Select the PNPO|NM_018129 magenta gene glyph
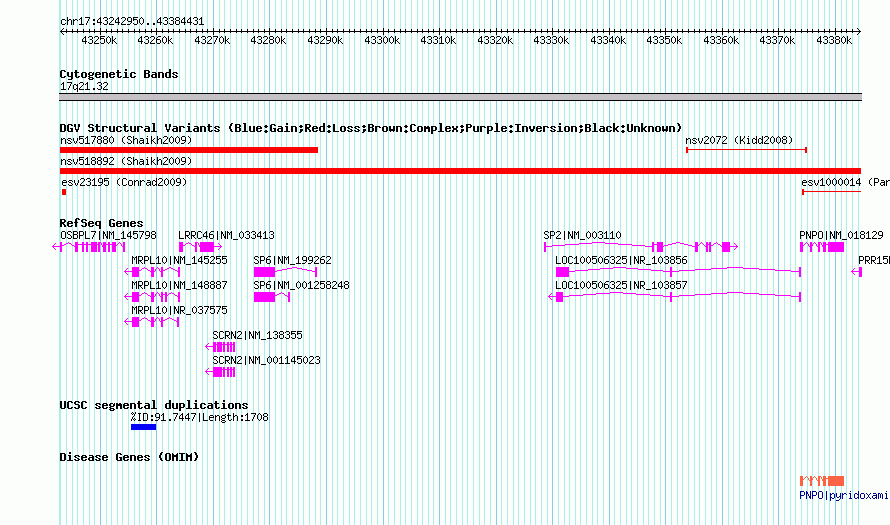The height and width of the screenshot is (525, 890). tap(822, 247)
